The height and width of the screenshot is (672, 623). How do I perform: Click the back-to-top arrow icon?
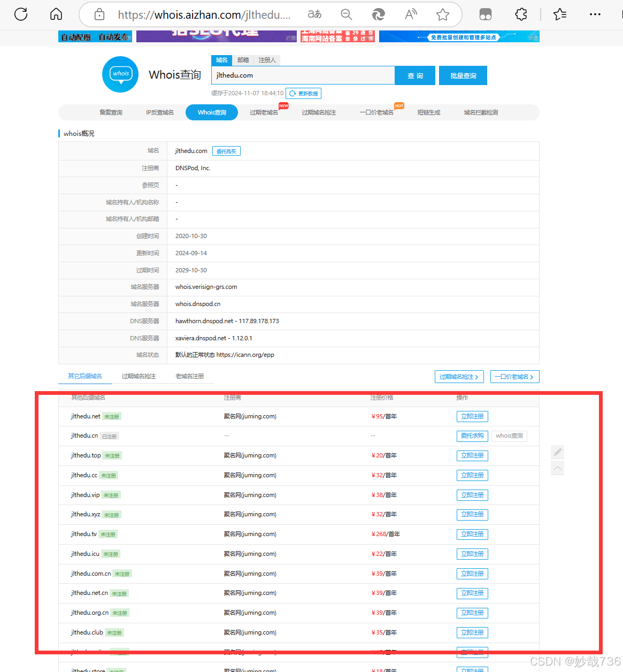tap(558, 468)
